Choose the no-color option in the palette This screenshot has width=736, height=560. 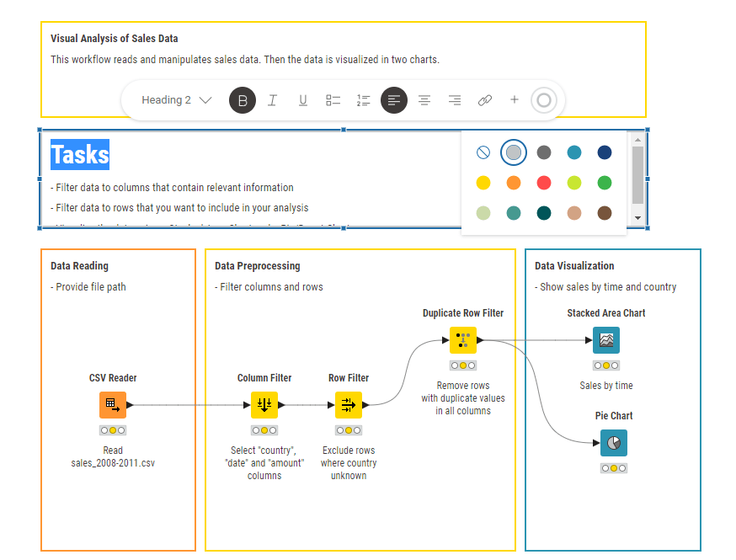483,152
